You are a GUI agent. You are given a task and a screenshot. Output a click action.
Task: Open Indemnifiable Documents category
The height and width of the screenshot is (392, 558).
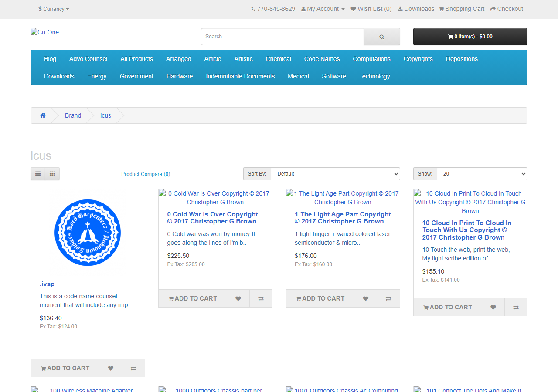pos(240,76)
